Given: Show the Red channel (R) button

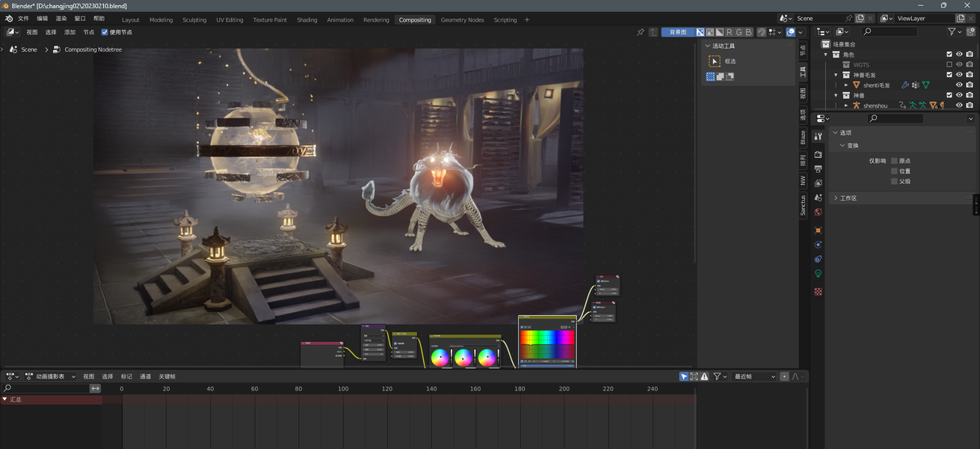Looking at the screenshot, I should 730,32.
